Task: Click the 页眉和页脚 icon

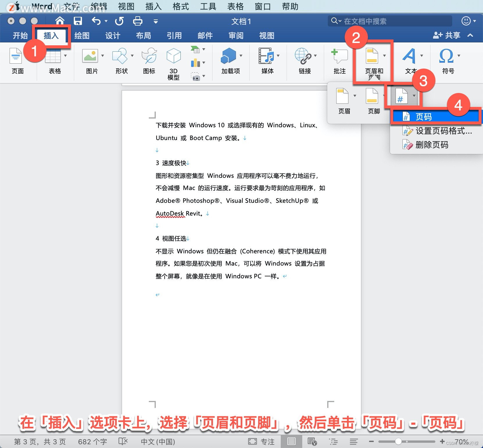Action: click(x=372, y=55)
